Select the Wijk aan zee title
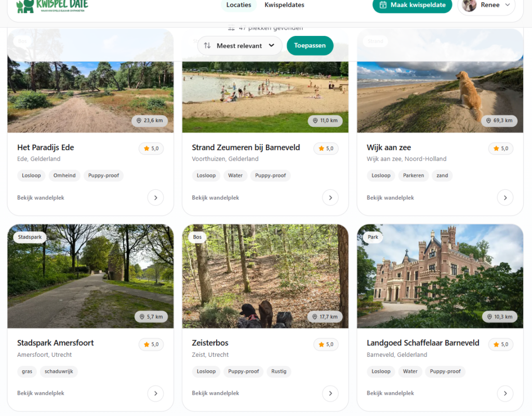The image size is (532, 416). 389,147
